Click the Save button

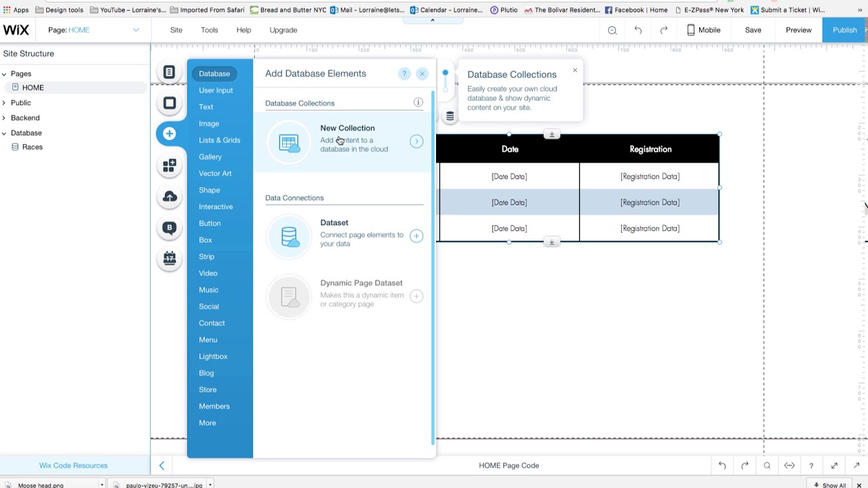[753, 30]
